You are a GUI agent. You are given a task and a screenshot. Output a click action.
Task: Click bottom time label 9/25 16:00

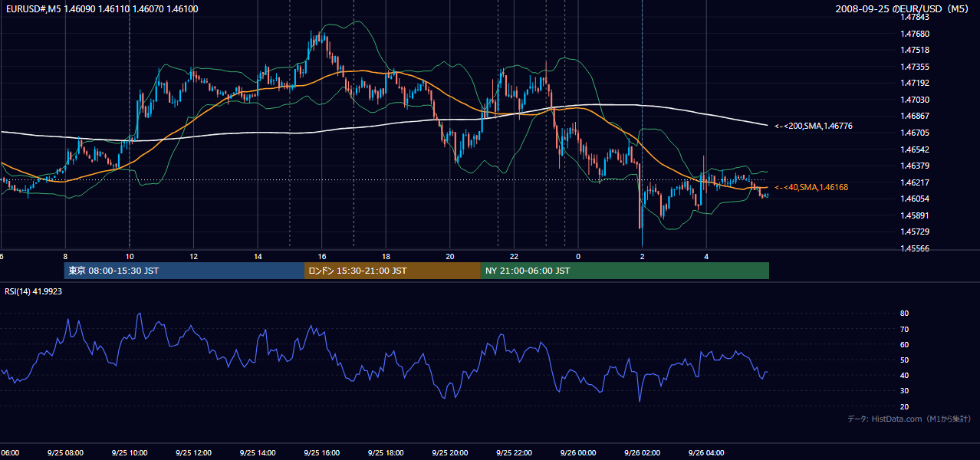click(322, 453)
